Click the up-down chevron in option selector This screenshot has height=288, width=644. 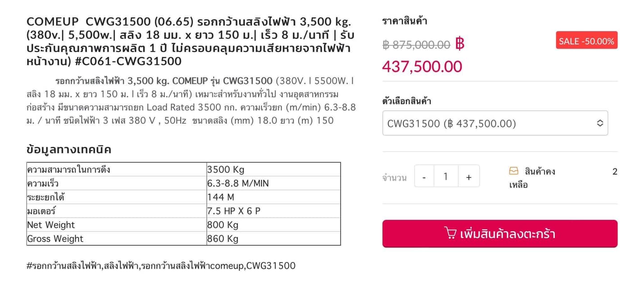[599, 123]
